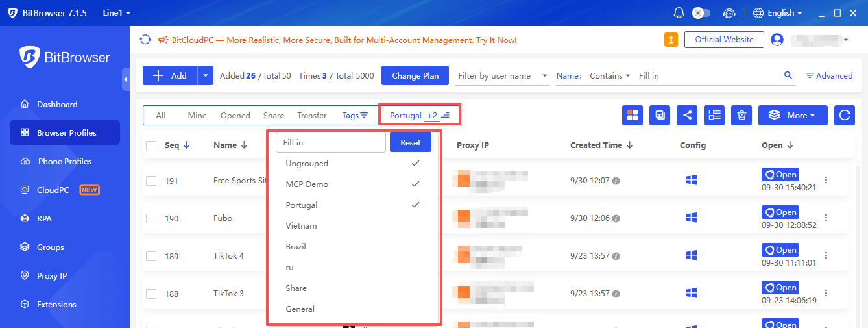Check the box for profile 189
This screenshot has width=868, height=328.
pos(151,257)
